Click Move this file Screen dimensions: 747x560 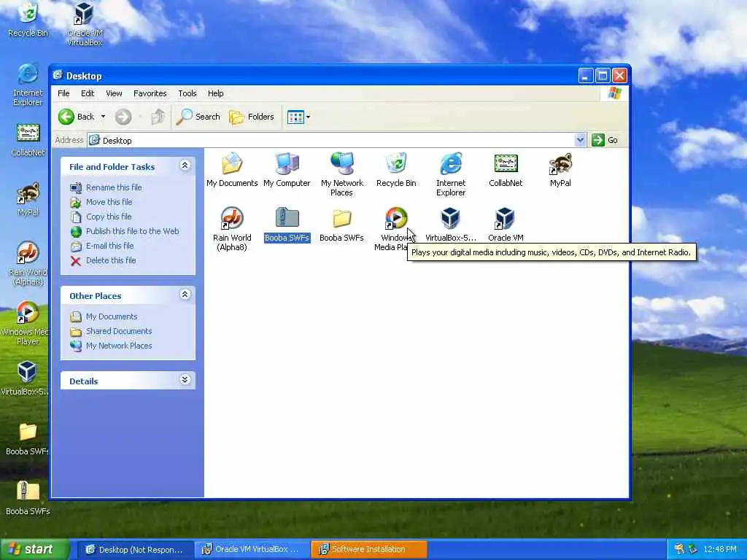pyautogui.click(x=101, y=202)
